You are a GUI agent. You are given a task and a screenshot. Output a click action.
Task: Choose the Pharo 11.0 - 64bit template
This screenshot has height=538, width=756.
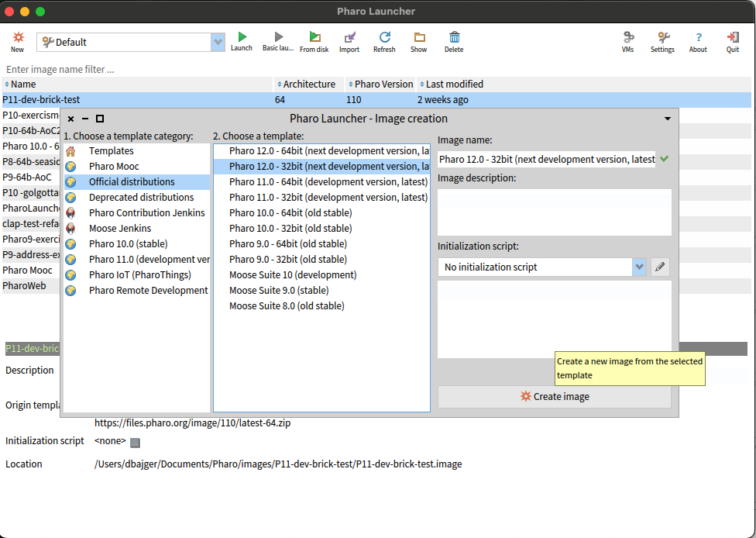pyautogui.click(x=321, y=182)
